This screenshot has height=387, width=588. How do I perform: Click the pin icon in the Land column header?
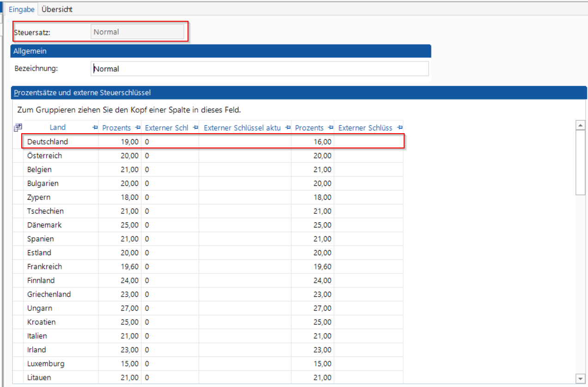click(95, 128)
